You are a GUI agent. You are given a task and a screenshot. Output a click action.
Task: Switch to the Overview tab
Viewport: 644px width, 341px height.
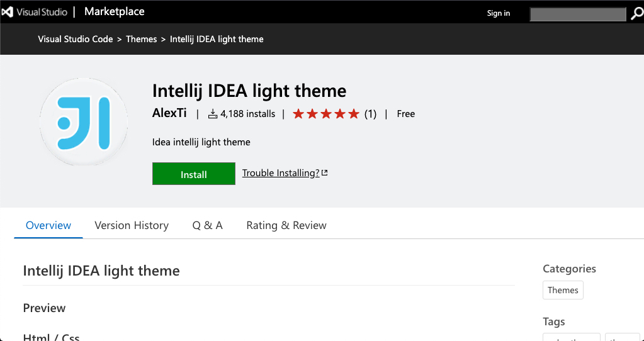[48, 225]
